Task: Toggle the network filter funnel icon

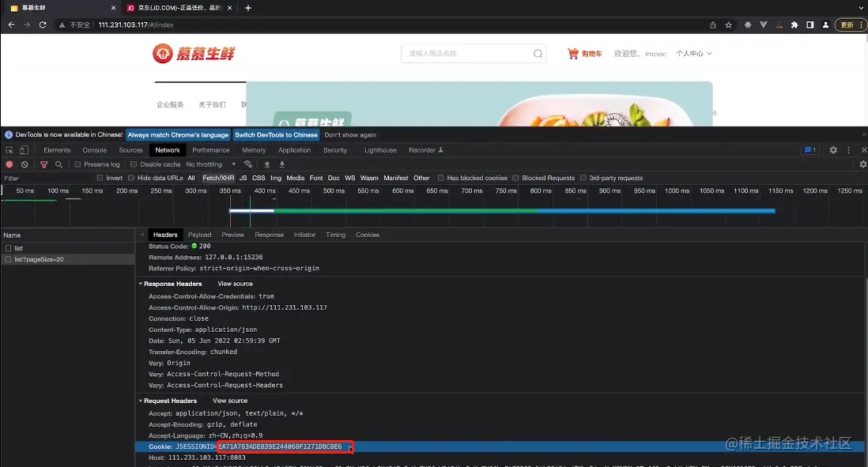Action: (x=43, y=164)
